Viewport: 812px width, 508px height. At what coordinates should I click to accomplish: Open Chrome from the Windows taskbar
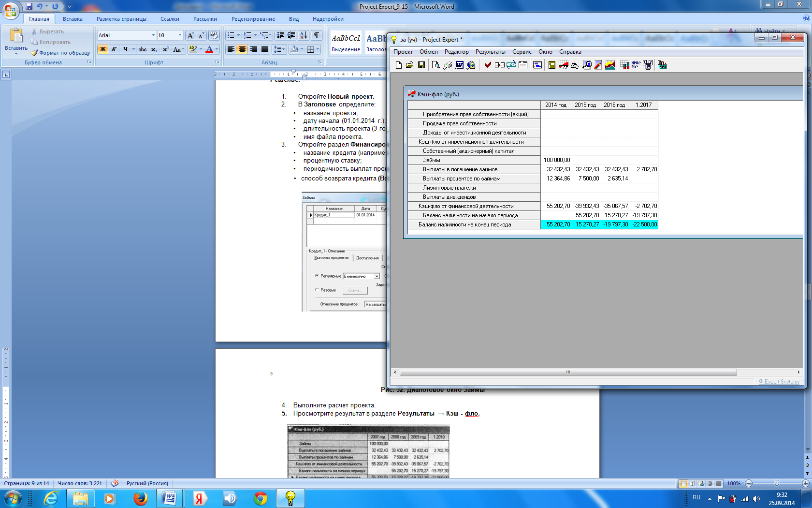click(x=261, y=498)
